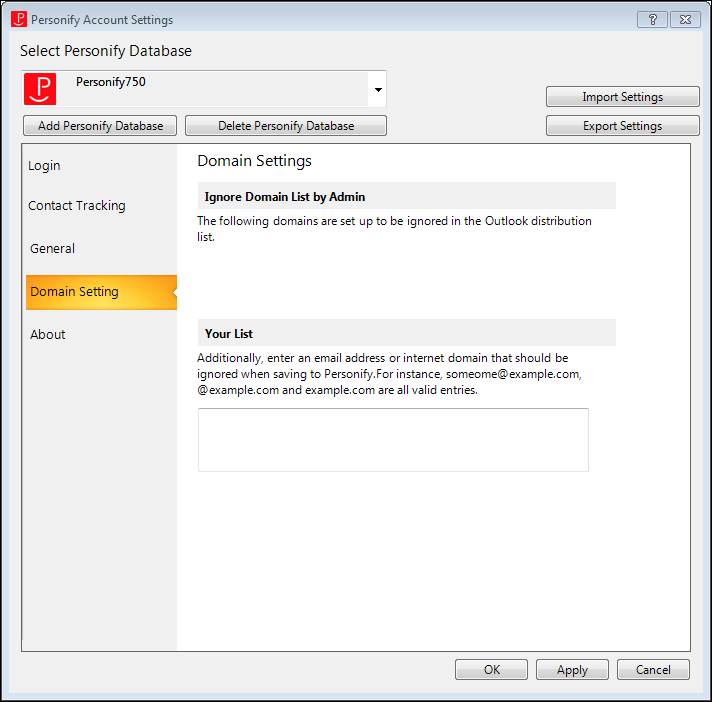The height and width of the screenshot is (702, 712).
Task: Open the About tab
Action: pos(48,335)
